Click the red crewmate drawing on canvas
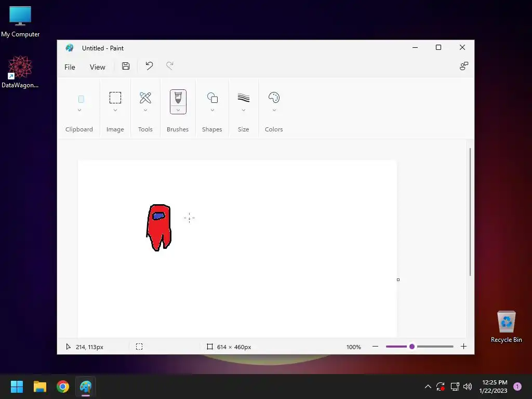Screen dimensions: 532x399 pyautogui.click(x=159, y=228)
